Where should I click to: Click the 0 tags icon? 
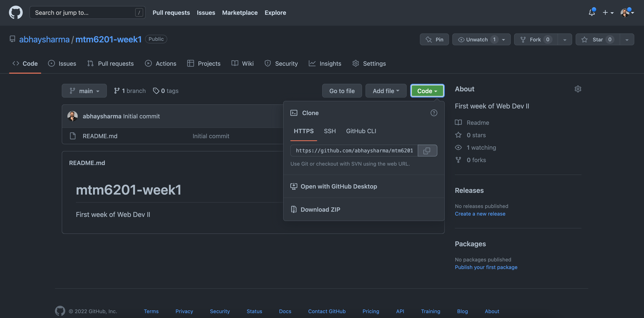[x=156, y=91]
